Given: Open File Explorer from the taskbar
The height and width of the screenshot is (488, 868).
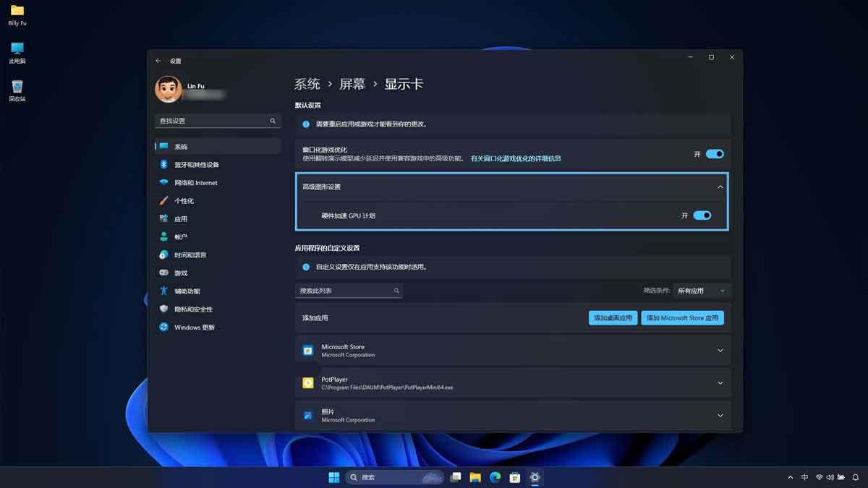Looking at the screenshot, I should point(475,477).
